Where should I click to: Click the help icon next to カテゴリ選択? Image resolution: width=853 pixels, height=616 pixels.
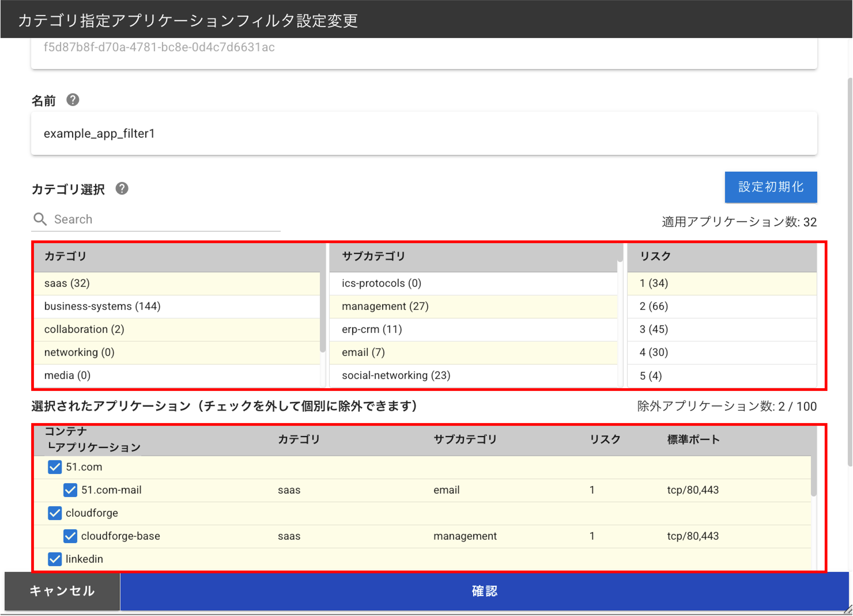point(122,188)
